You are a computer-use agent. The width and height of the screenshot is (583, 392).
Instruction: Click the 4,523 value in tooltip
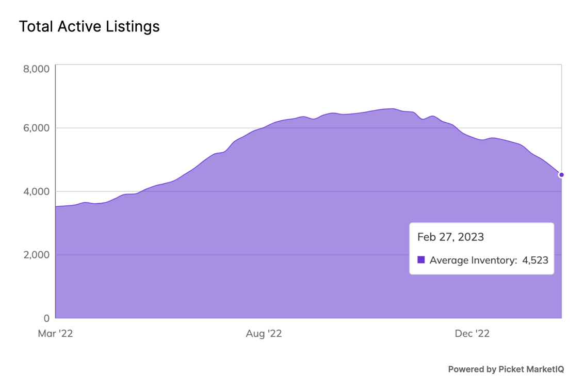(x=535, y=260)
